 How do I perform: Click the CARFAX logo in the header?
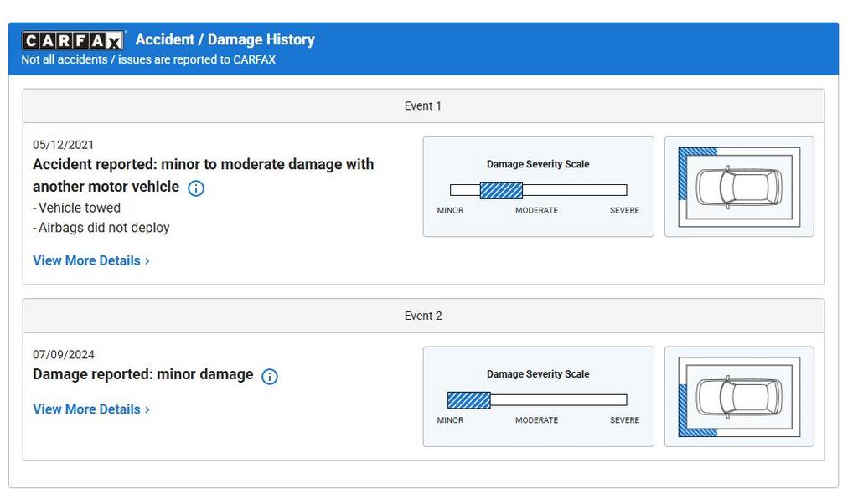pos(73,40)
